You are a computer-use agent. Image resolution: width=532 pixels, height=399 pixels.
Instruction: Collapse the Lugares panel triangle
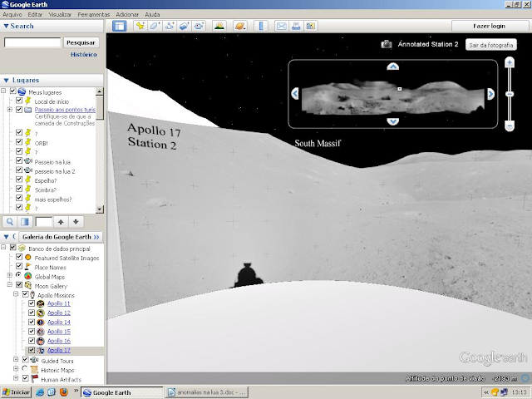6,81
